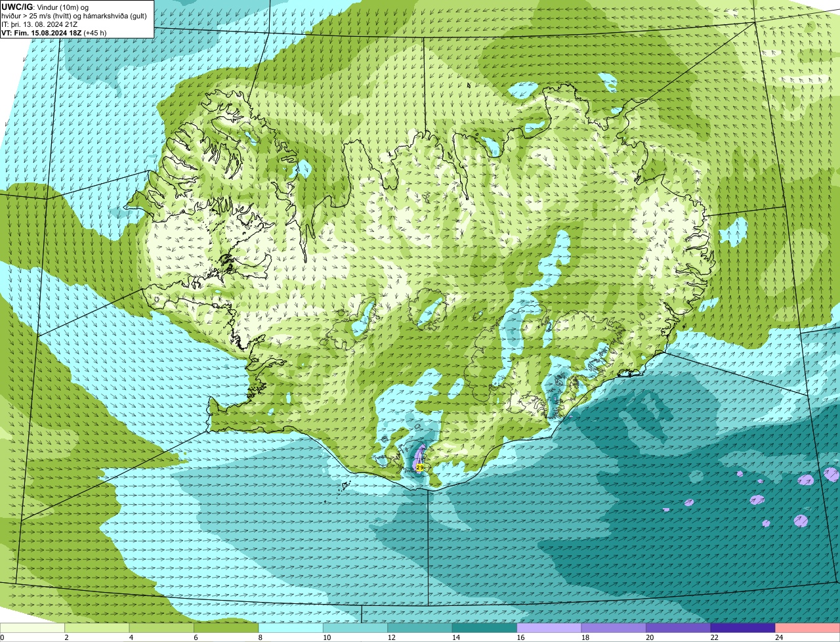Click the legend tick label "10"
The height and width of the screenshot is (642, 840).
pos(326,637)
